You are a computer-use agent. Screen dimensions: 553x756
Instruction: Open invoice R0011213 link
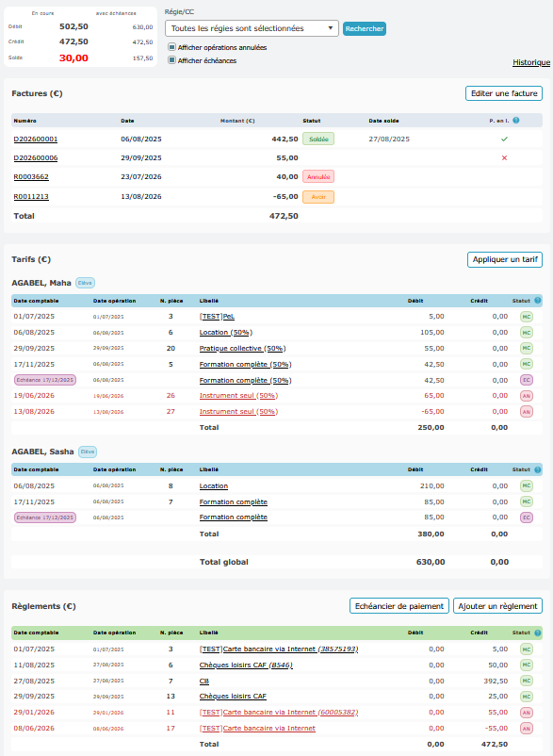click(x=31, y=197)
